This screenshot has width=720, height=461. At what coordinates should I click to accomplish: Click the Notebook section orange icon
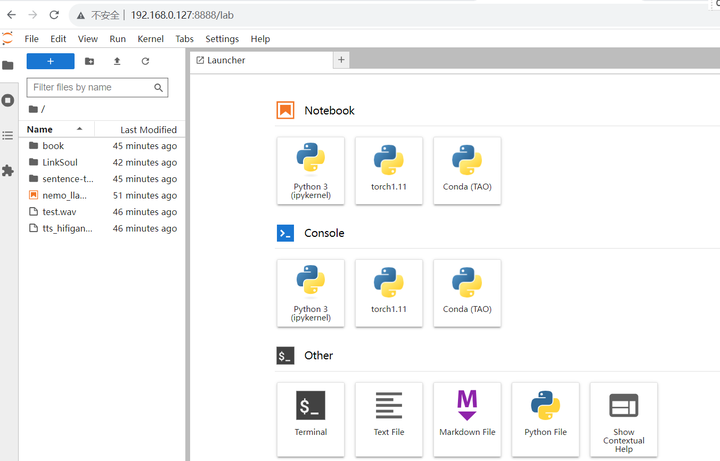[x=285, y=110]
